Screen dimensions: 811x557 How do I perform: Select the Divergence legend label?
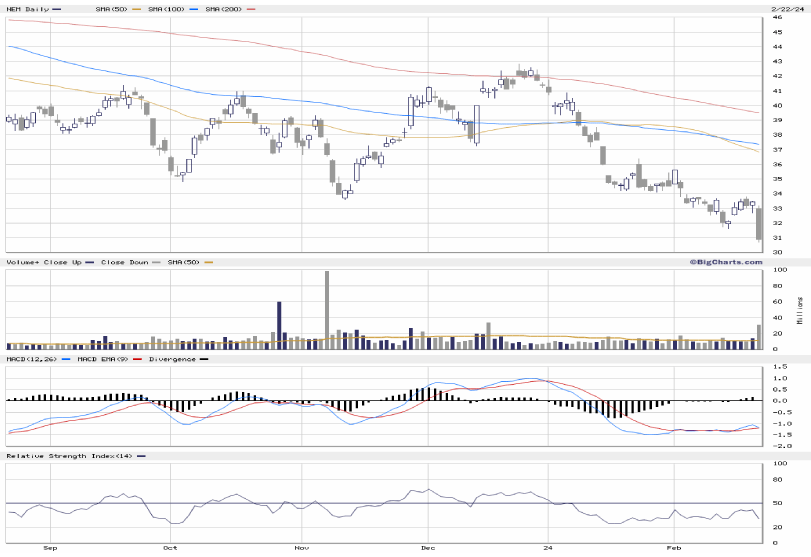tap(174, 358)
